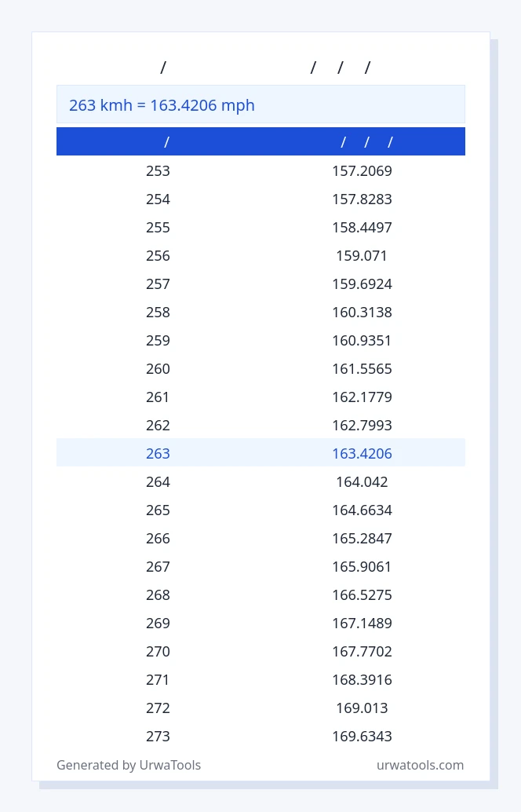Screen dimensions: 521x812
Task: Click the 159.071 mph value
Action: coord(362,256)
